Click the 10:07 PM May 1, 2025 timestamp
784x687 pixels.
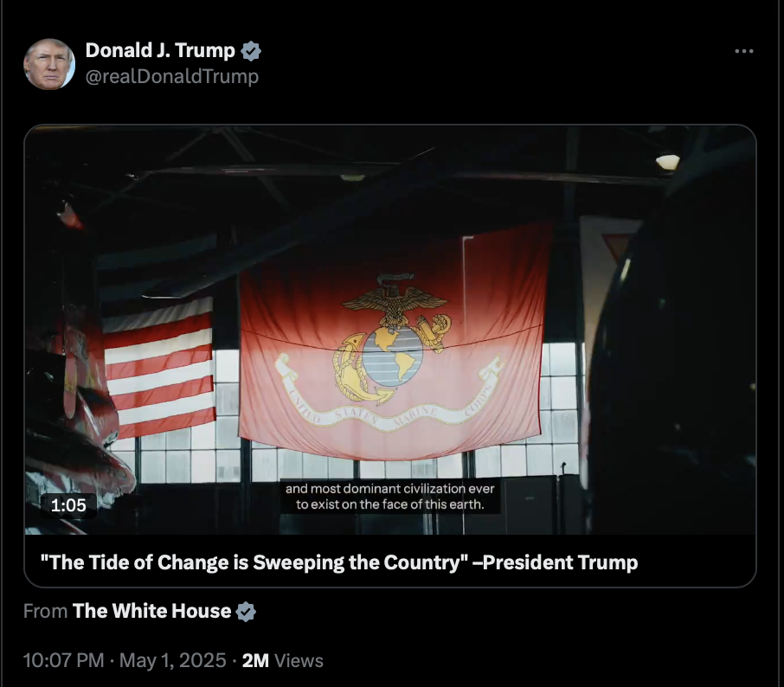tap(125, 660)
